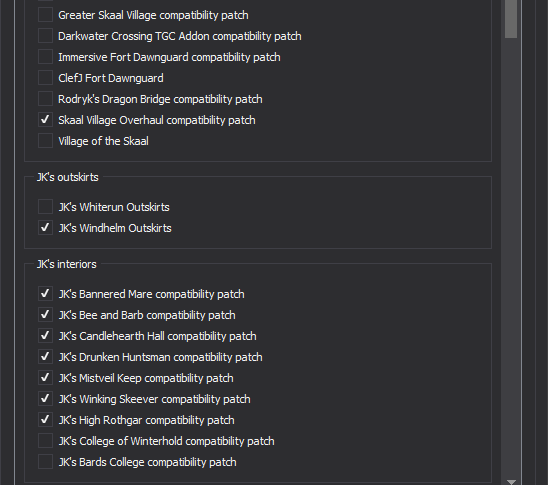Turn off JK's Candlehearth Hall patch

tap(45, 336)
